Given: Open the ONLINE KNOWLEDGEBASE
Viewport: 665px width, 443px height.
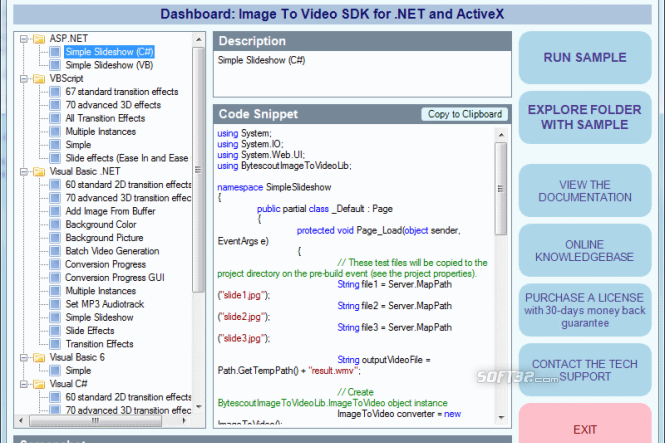Looking at the screenshot, I should click(585, 251).
